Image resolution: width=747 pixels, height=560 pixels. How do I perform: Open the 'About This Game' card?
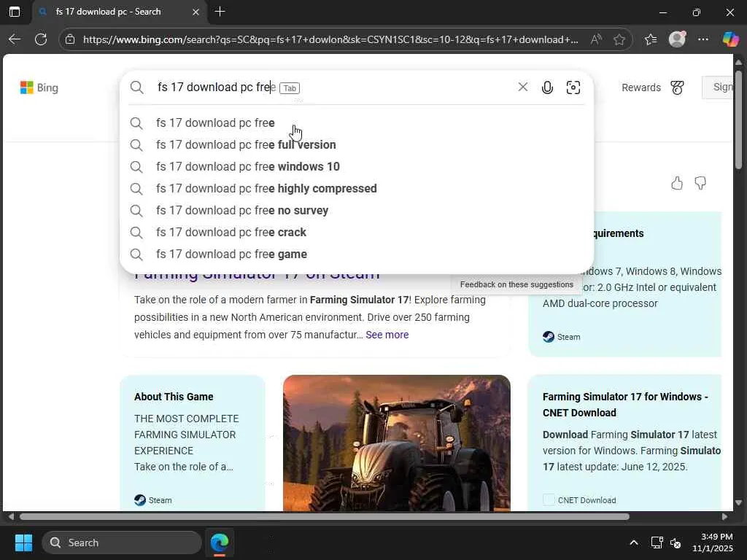tap(193, 443)
